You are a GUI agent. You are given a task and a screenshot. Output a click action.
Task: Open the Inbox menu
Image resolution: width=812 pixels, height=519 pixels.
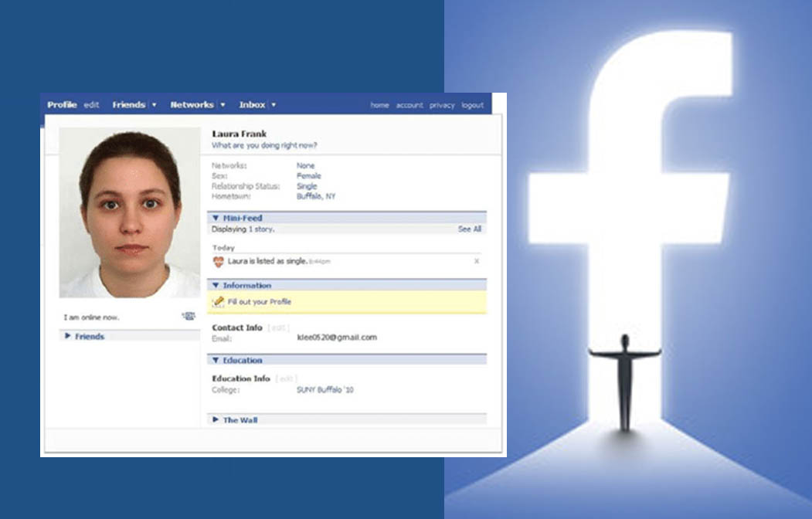252,104
